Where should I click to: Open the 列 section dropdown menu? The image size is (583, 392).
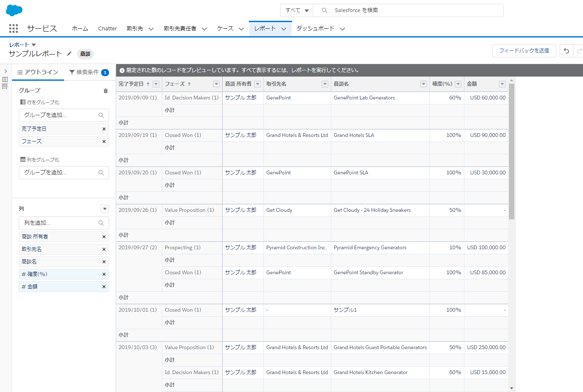pyautogui.click(x=105, y=209)
